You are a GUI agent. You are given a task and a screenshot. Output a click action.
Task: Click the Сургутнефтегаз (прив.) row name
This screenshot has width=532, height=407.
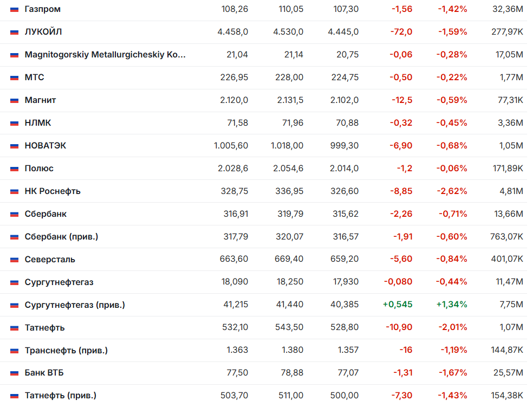pyautogui.click(x=75, y=305)
